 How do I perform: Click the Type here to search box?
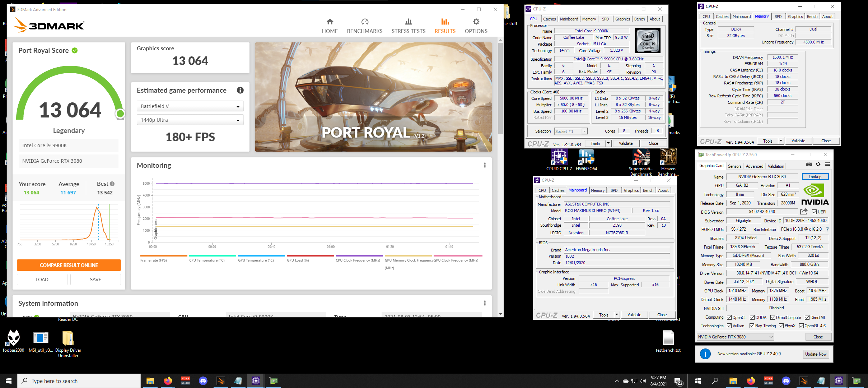point(79,381)
